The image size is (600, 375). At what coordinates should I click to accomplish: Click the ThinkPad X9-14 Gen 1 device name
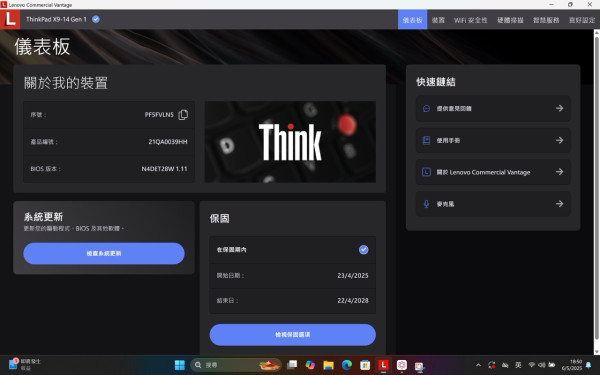point(56,19)
